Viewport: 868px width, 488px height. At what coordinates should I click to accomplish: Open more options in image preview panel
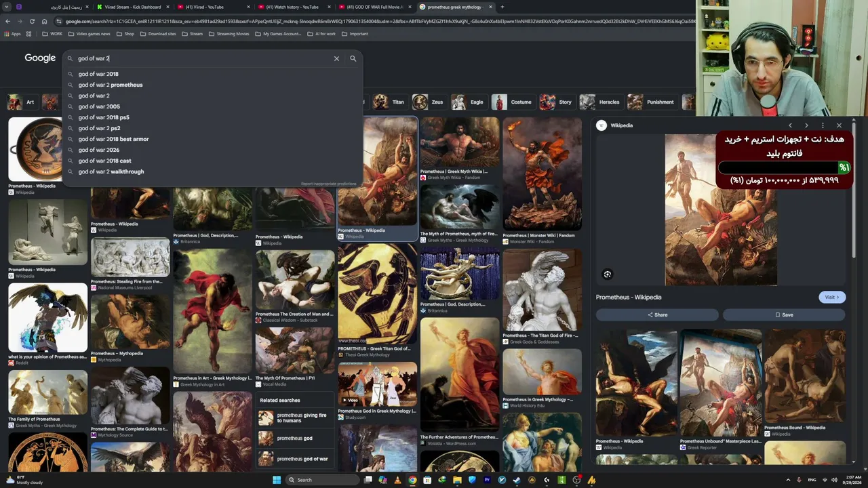[823, 125]
